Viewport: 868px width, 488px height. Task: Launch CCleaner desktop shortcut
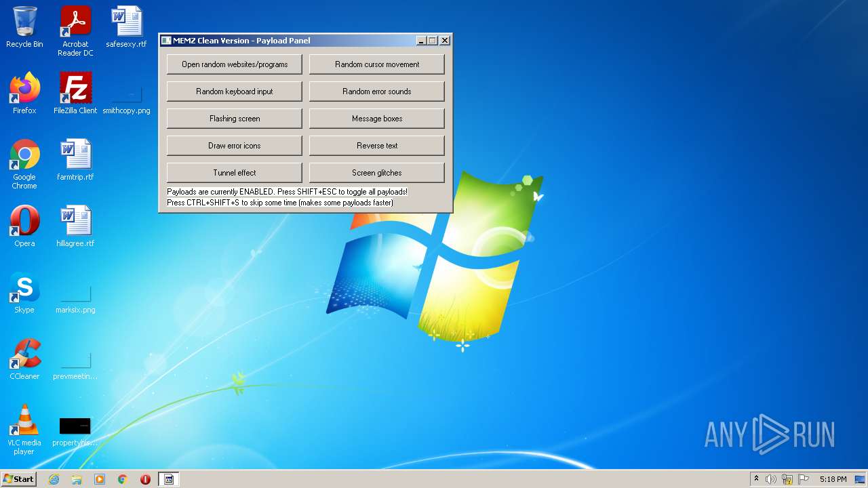point(24,359)
